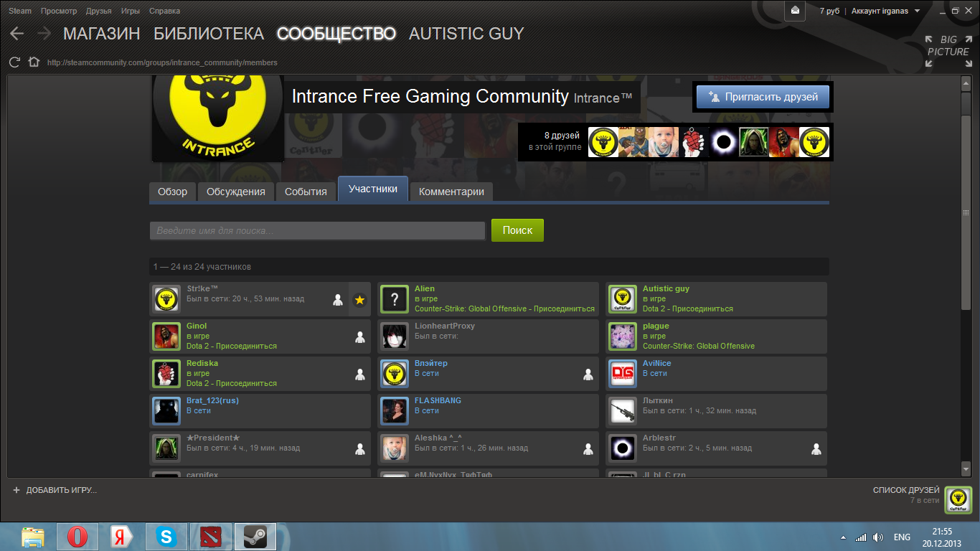Open Brat_123(rus)'s avatar
Image resolution: width=980 pixels, height=551 pixels.
click(166, 411)
